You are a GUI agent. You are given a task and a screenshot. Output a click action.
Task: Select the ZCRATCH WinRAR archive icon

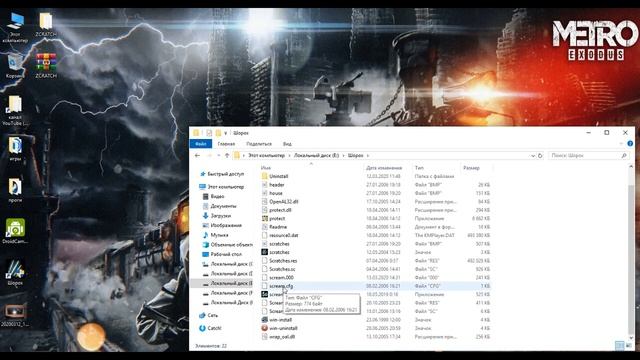coord(46,65)
